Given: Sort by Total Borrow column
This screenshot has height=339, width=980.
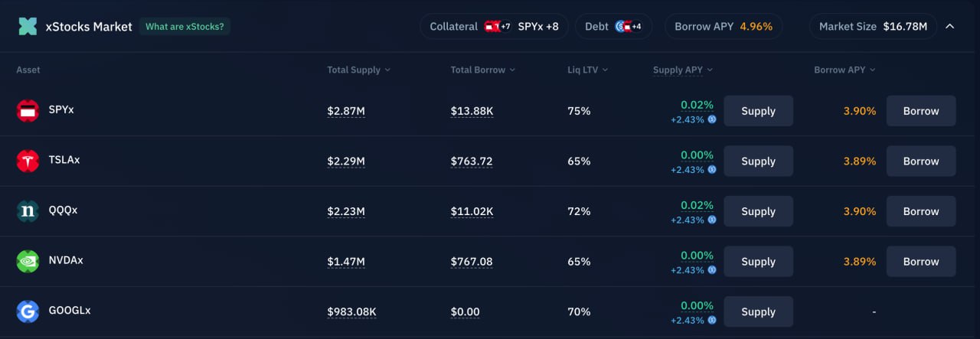Looking at the screenshot, I should click(482, 70).
